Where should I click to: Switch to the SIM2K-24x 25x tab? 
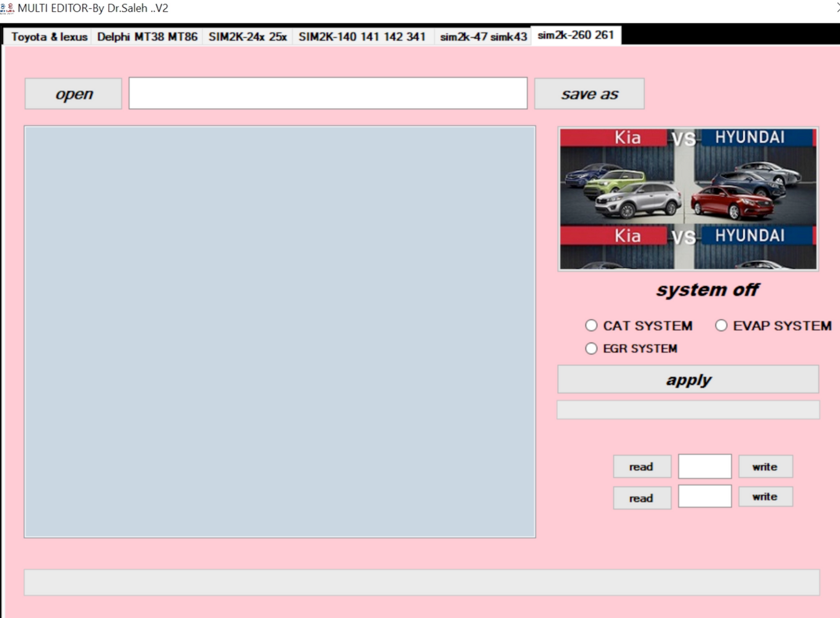[x=248, y=36]
